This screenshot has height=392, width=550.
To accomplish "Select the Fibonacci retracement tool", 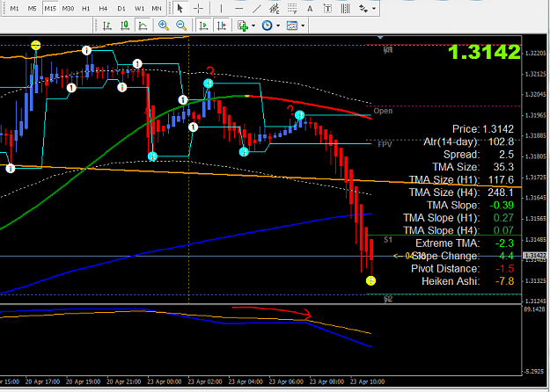I will [292, 8].
